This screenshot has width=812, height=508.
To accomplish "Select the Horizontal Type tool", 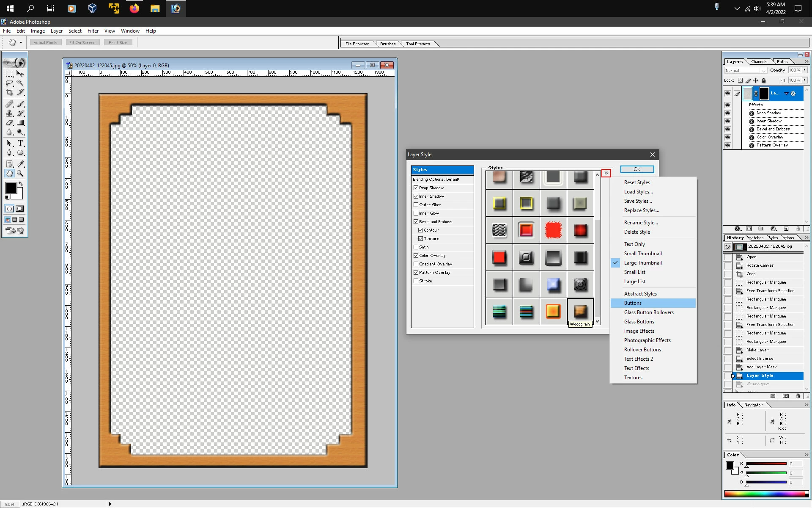I will click(20, 144).
